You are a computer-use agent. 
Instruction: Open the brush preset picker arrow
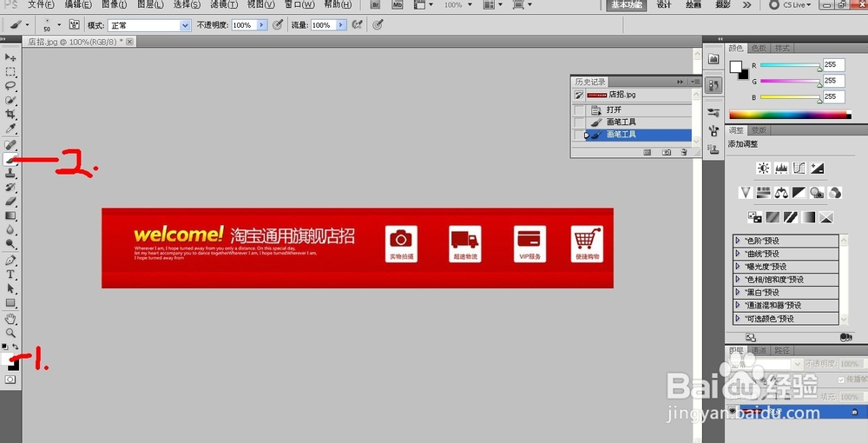(x=59, y=25)
